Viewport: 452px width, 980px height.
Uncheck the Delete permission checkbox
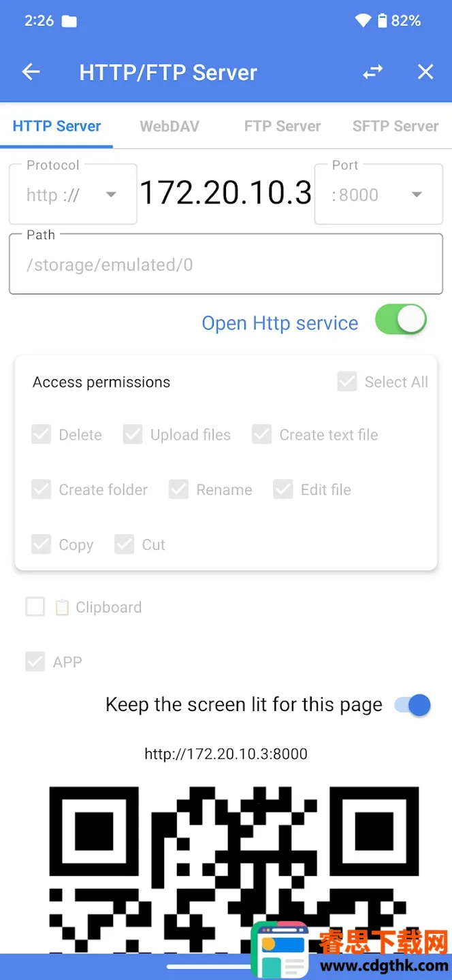42,435
